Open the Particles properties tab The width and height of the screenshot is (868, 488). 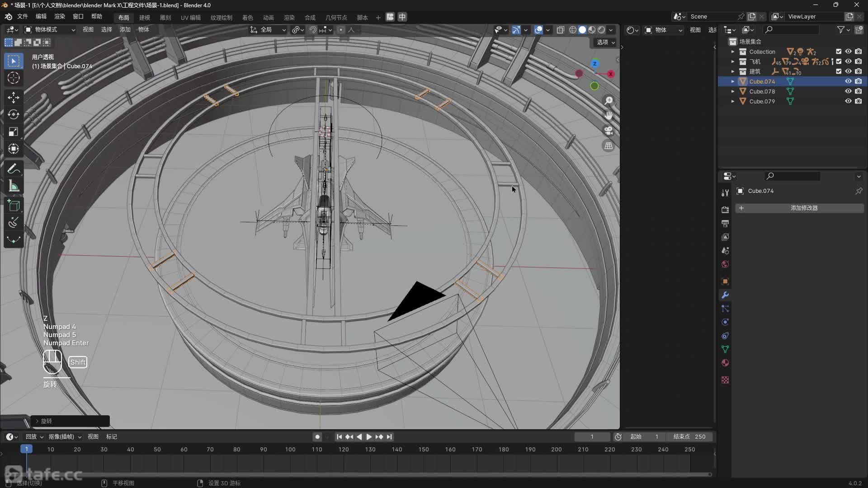tap(725, 308)
